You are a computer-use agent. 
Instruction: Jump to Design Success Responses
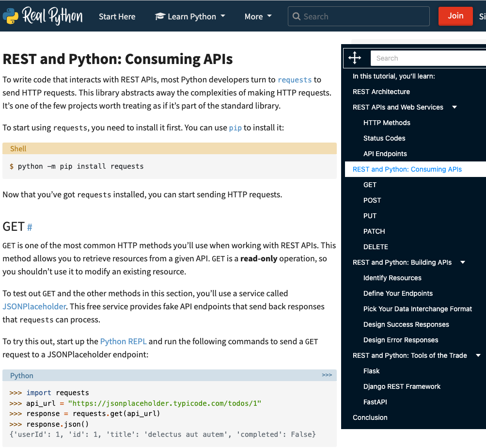406,324
